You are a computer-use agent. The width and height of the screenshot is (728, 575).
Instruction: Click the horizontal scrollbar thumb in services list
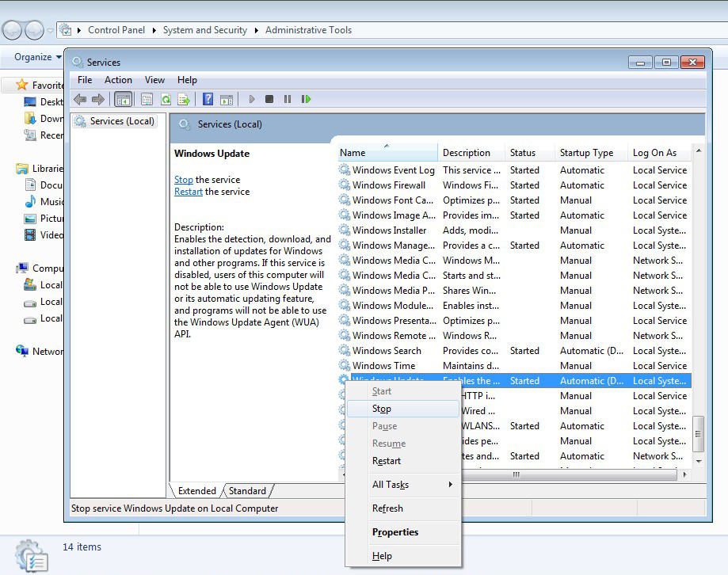[516, 474]
